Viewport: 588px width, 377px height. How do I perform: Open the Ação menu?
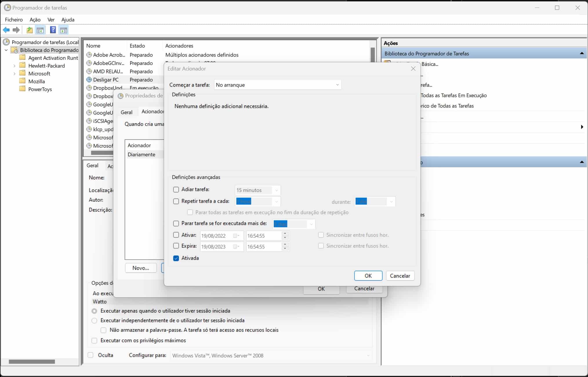tap(35, 19)
